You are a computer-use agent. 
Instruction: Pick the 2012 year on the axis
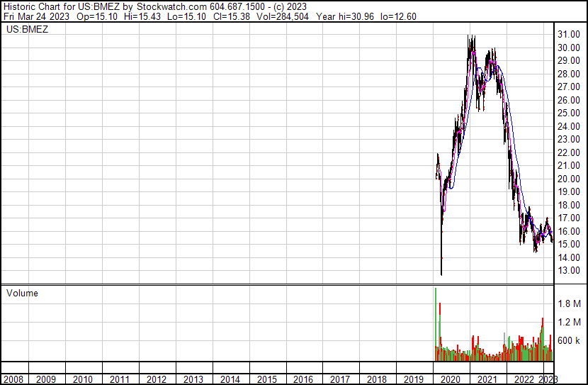[156, 379]
